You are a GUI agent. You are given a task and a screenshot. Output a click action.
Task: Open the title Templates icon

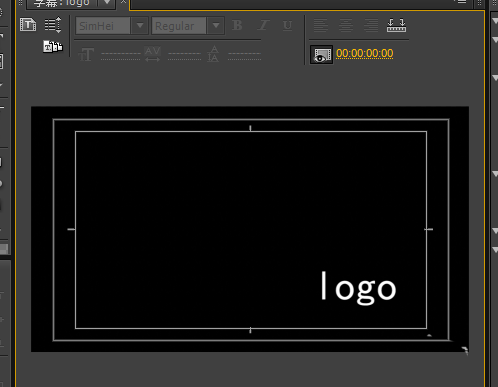click(x=53, y=46)
